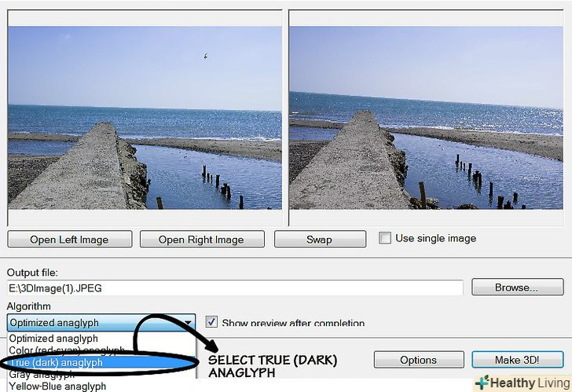Browse for an output file location

coord(517,287)
